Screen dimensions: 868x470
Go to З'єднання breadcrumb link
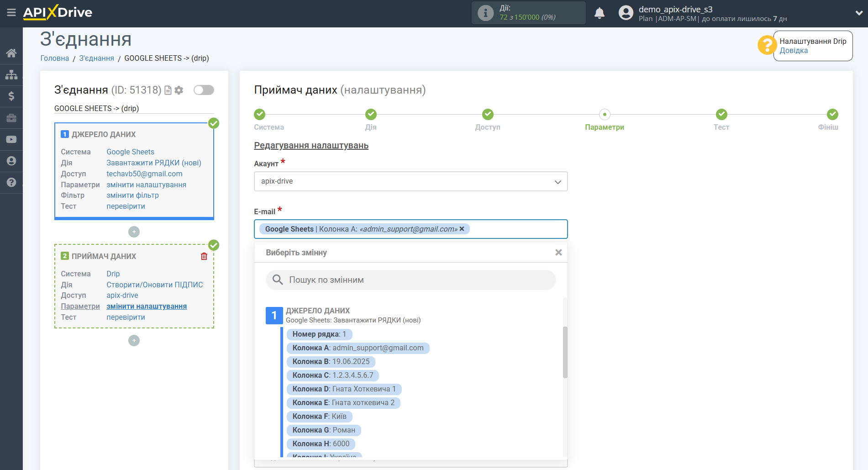[x=97, y=58]
